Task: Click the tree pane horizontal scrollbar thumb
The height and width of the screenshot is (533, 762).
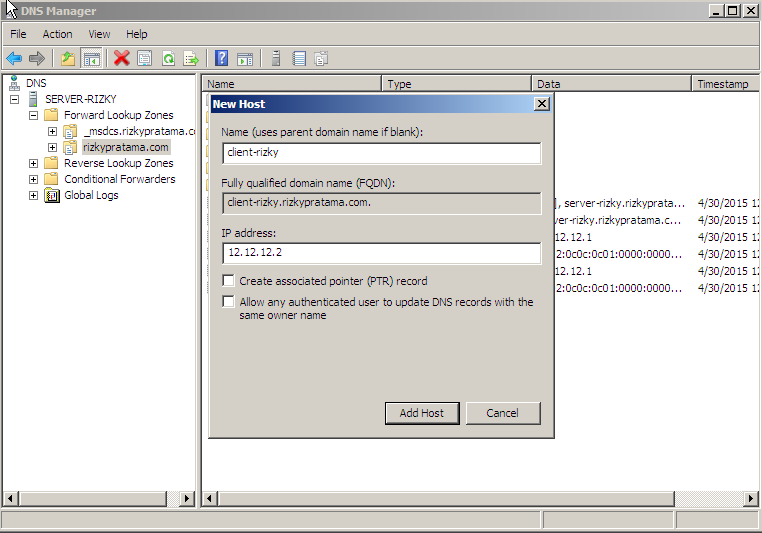Action: 93,498
